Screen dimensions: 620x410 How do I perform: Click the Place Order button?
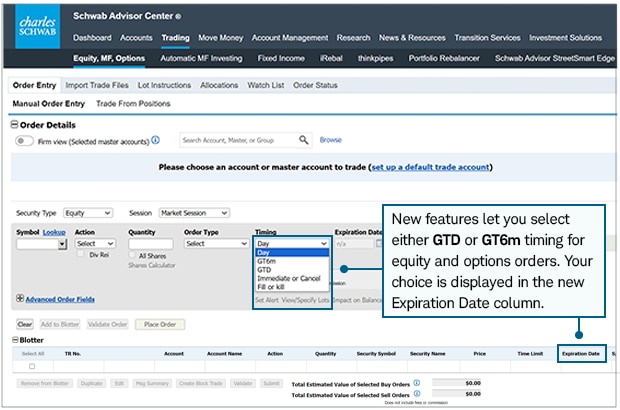tap(160, 324)
